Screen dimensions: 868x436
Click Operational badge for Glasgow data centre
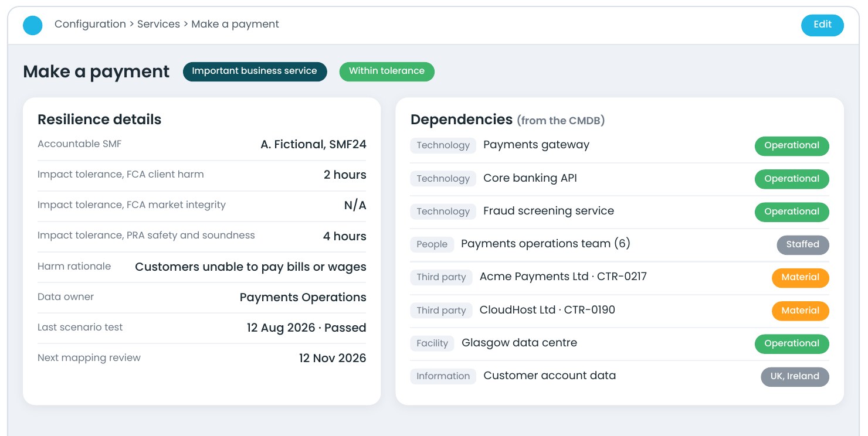[x=792, y=344]
